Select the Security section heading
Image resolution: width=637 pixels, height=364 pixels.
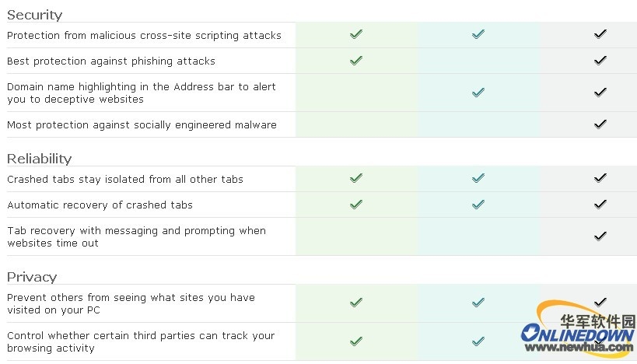click(x=34, y=15)
